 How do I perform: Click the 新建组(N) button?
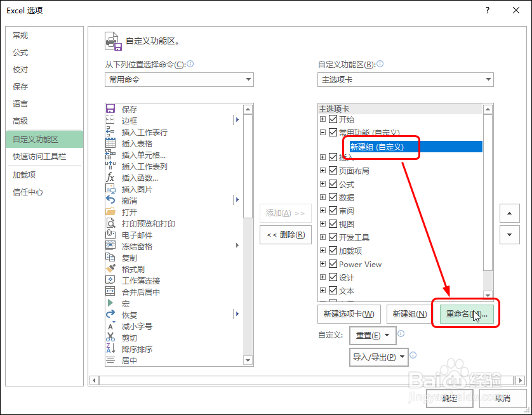[410, 314]
